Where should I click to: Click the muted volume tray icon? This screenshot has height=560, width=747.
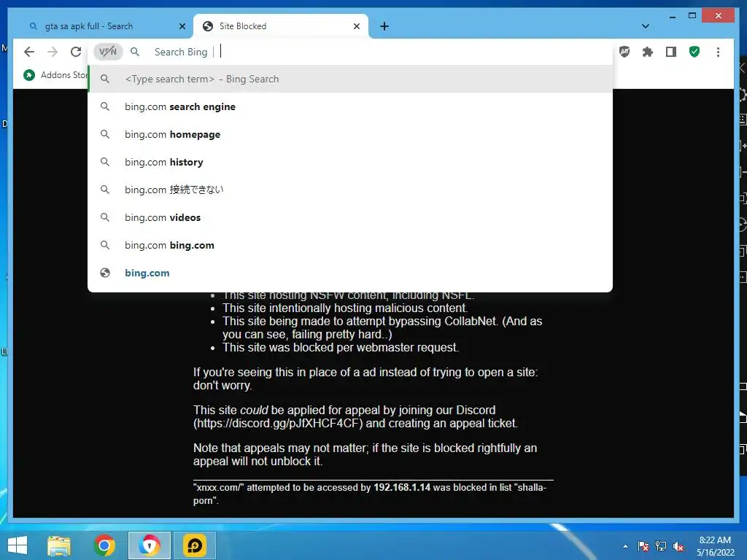(678, 546)
